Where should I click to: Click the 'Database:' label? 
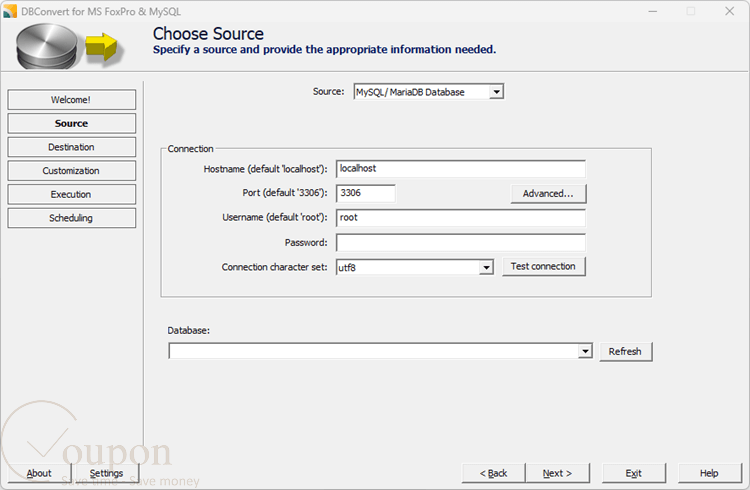pos(188,331)
